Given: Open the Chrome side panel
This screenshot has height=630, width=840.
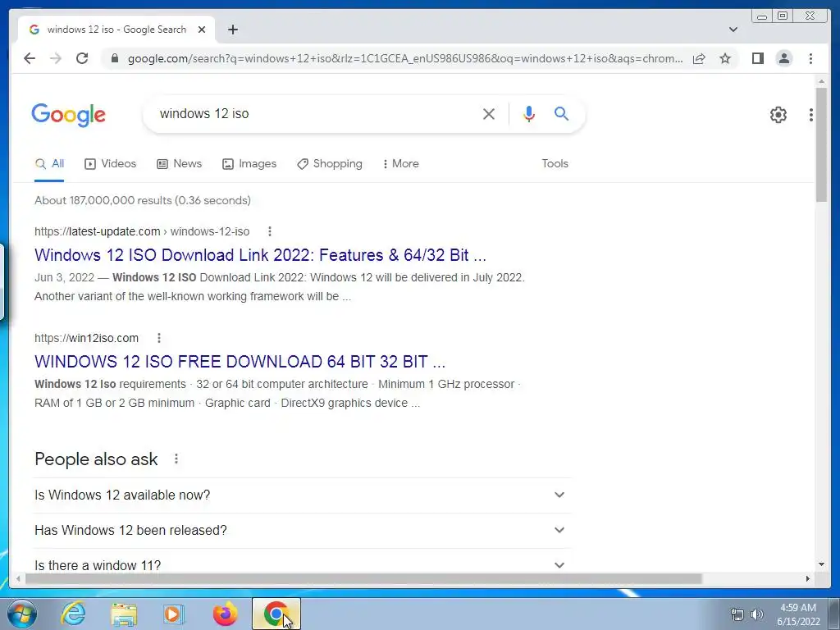Looking at the screenshot, I should click(x=757, y=58).
